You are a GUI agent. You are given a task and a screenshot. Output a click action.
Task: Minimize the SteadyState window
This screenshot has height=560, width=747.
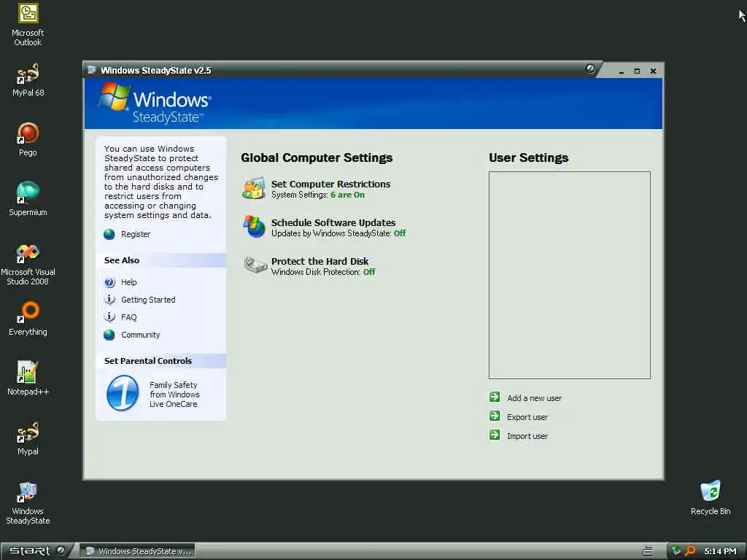click(x=622, y=71)
